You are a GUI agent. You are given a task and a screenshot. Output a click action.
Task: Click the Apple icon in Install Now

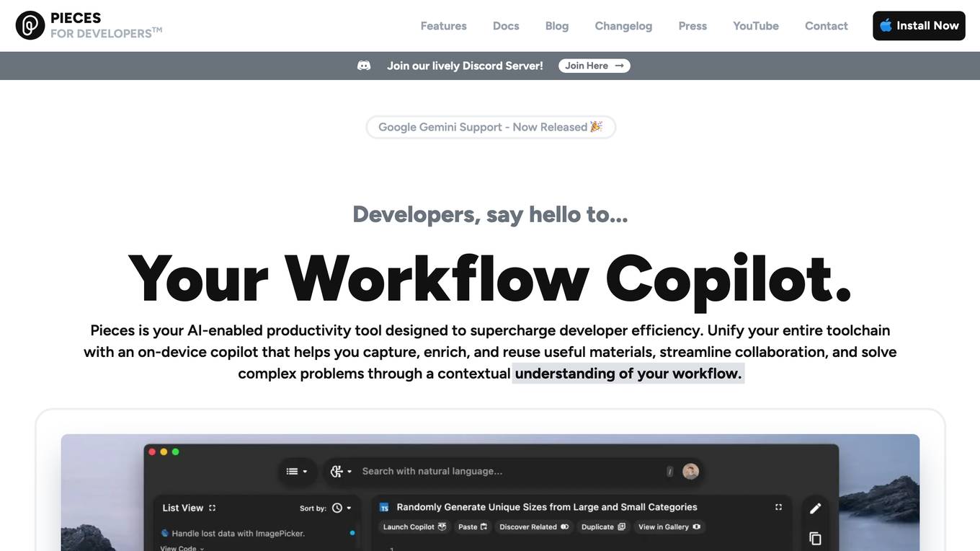click(886, 25)
